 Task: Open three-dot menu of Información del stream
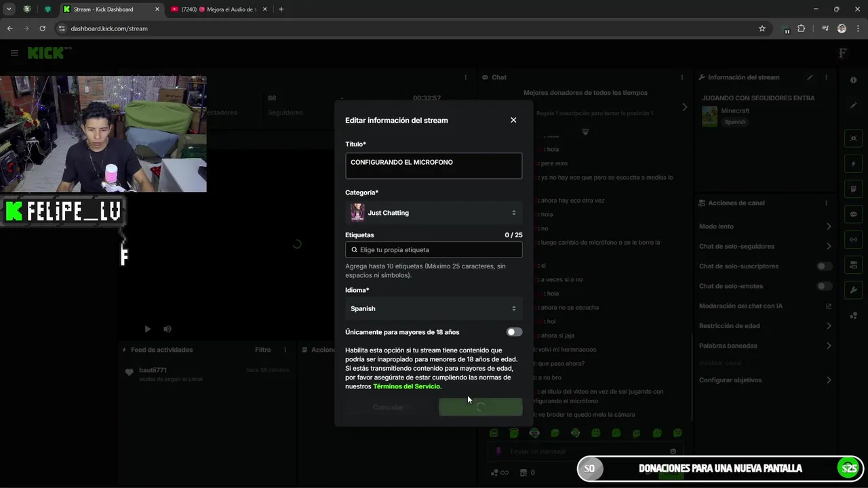pyautogui.click(x=826, y=77)
